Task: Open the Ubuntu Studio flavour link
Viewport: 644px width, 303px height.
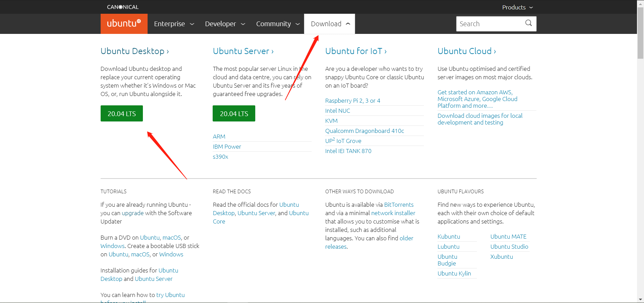Action: tap(509, 247)
